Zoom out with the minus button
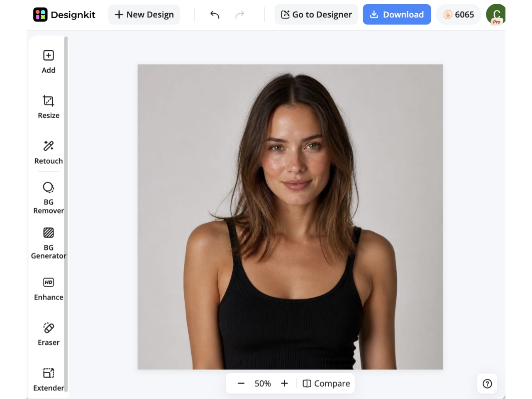The width and height of the screenshot is (532, 399). pyautogui.click(x=241, y=384)
